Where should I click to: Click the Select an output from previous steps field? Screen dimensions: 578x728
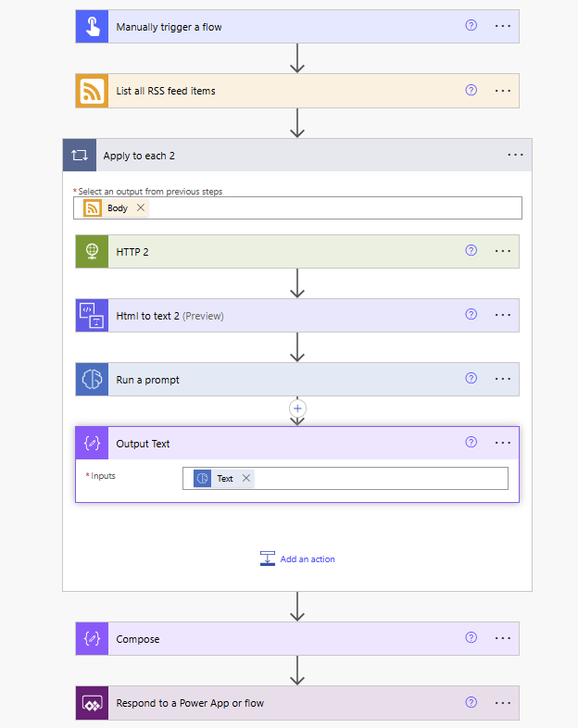pos(297,208)
